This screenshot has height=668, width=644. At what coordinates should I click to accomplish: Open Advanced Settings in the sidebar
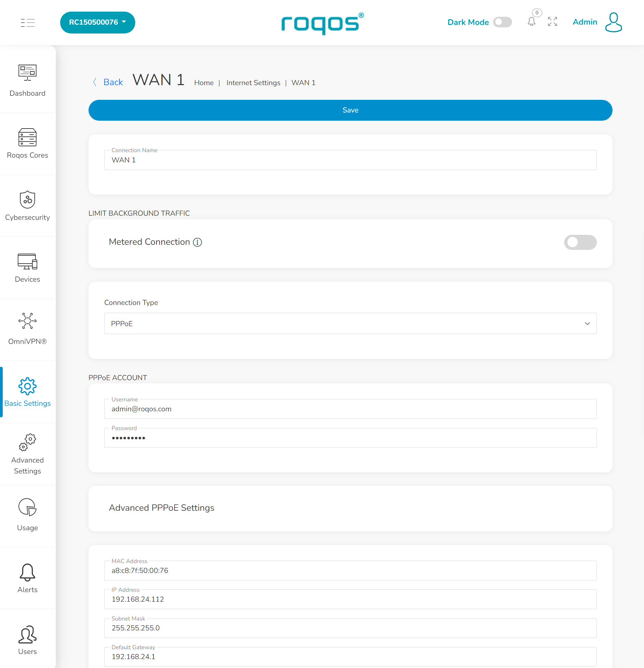(27, 454)
